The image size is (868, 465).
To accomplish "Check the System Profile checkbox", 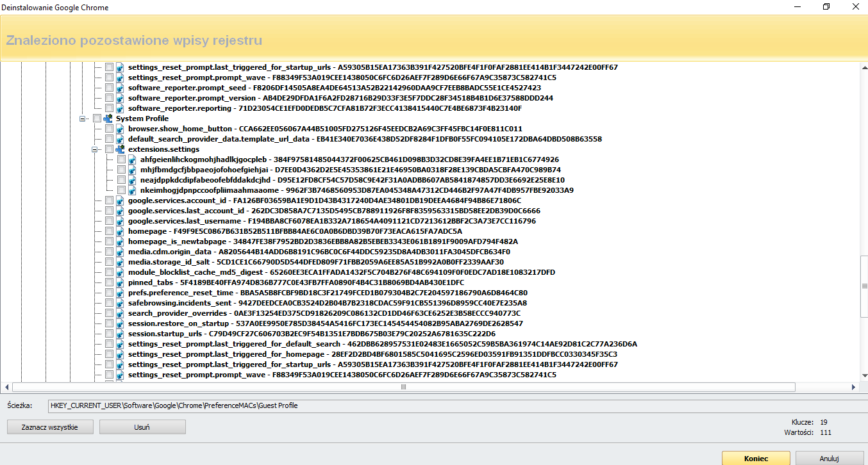I will click(x=97, y=118).
